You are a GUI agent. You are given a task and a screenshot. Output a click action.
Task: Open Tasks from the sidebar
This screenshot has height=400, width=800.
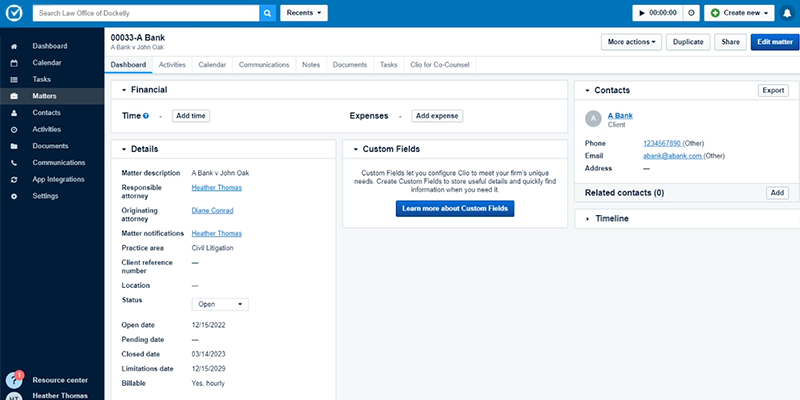[41, 79]
